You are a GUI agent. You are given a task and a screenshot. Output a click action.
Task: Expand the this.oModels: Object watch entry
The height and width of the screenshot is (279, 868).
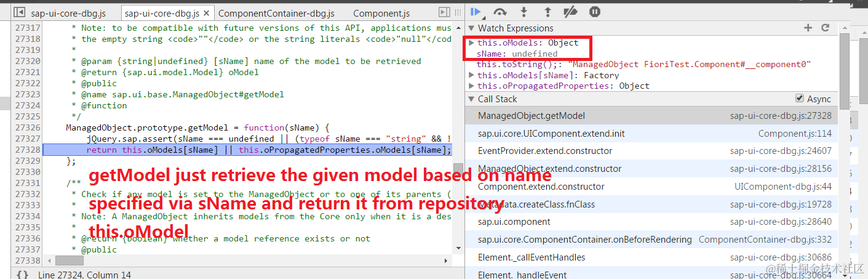point(471,42)
